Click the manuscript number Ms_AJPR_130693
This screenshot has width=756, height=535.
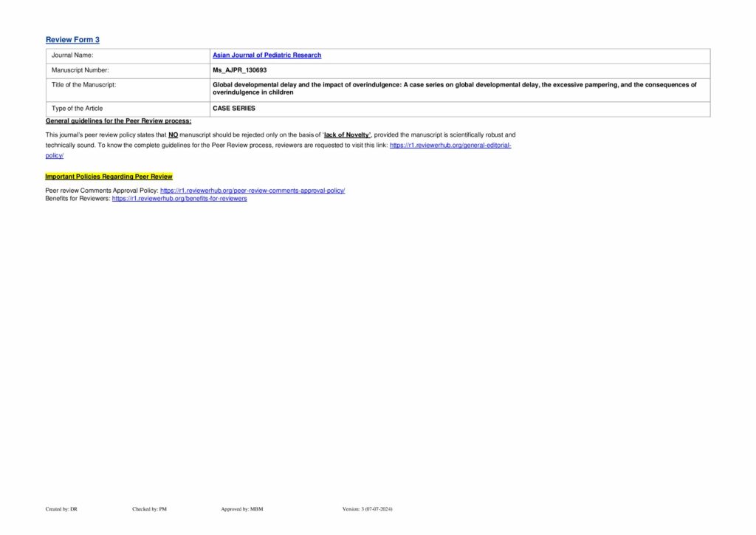(x=239, y=70)
